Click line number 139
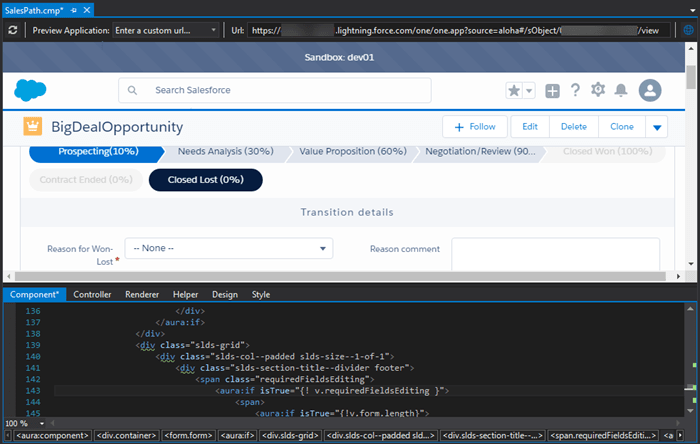 (x=33, y=345)
